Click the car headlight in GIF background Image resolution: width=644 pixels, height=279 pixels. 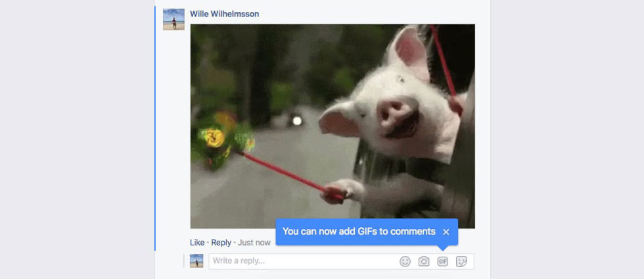pyautogui.click(x=296, y=120)
